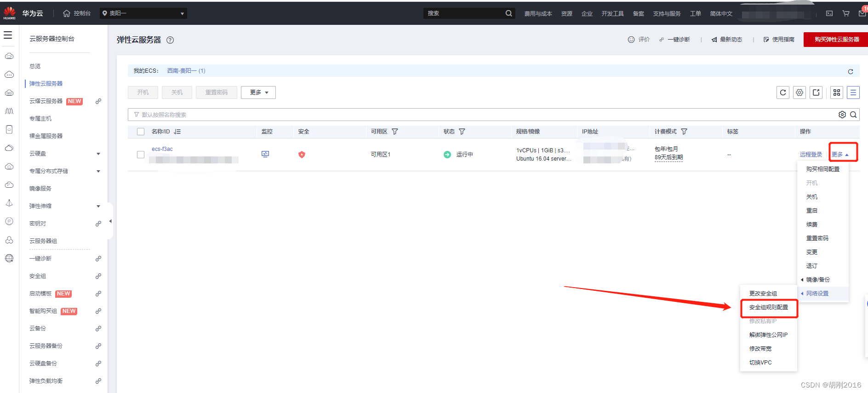Screen dimensions: 868x393
Task: Switch to card grid view
Action: 837,92
